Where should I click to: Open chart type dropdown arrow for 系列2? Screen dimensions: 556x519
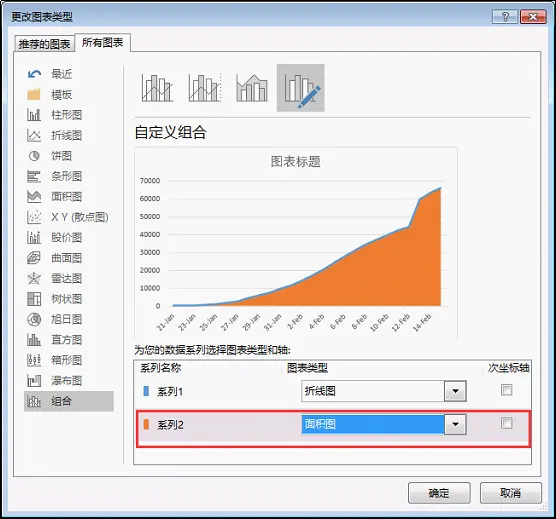[455, 424]
